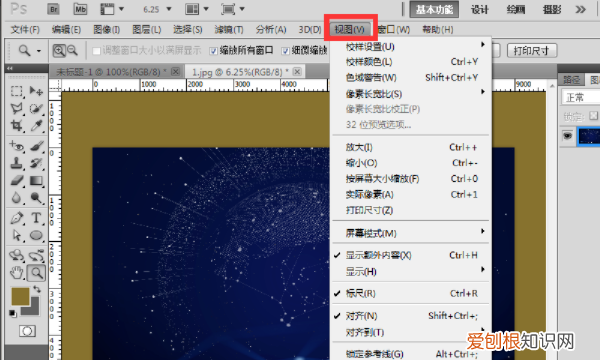Select the 3D Object Rotate tool
This screenshot has height=360, width=600.
[16, 256]
